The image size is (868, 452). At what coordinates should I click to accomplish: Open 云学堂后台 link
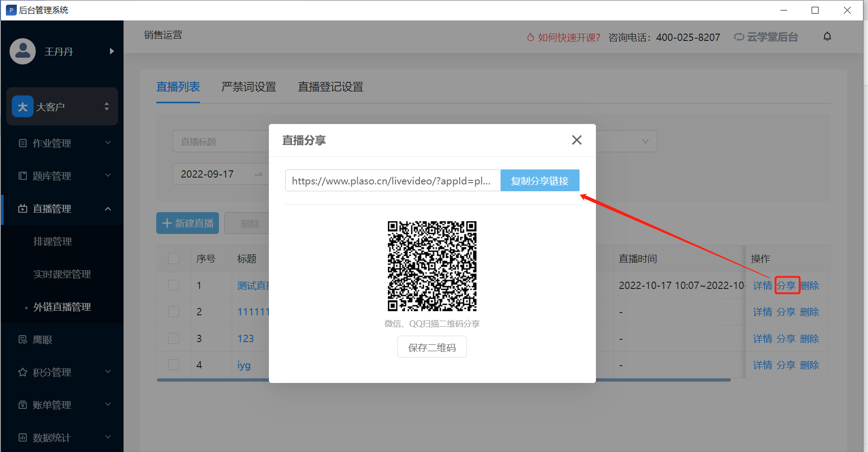766,37
